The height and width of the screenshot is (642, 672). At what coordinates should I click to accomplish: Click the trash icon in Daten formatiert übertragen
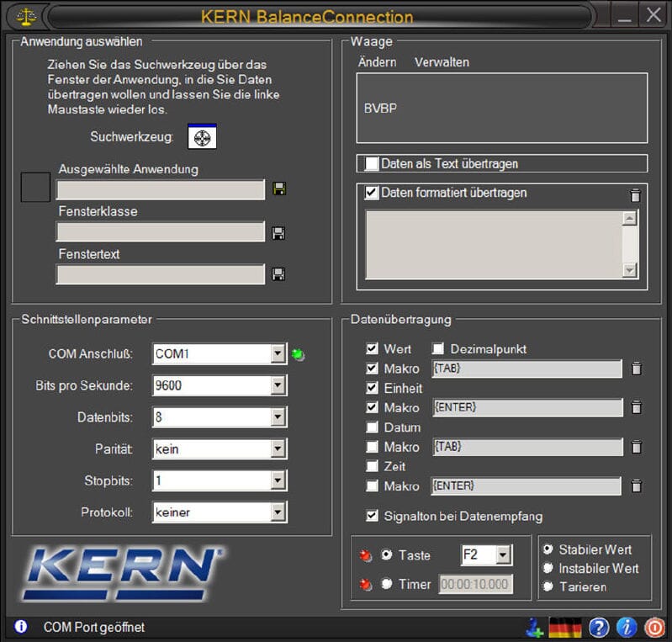[x=635, y=195]
